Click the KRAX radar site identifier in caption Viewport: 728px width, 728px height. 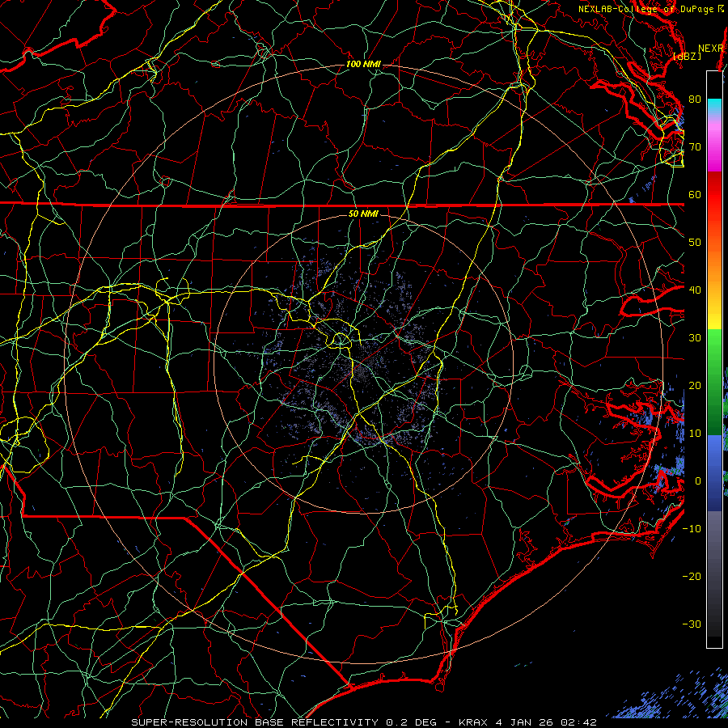pyautogui.click(x=474, y=722)
